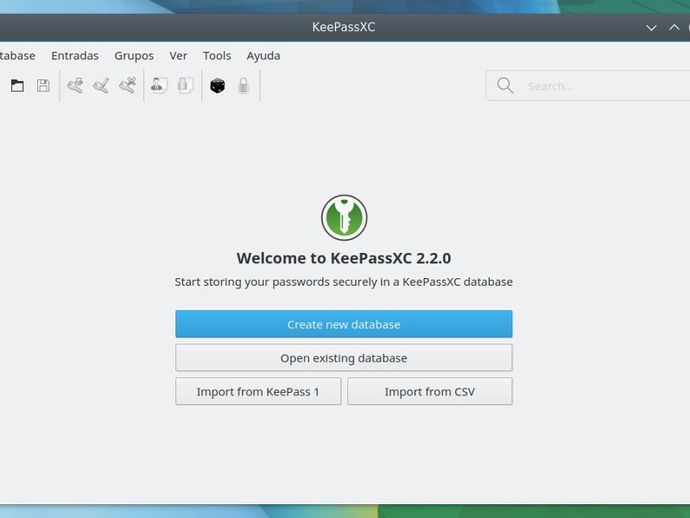
Task: Click the lock databases padlock icon
Action: (243, 85)
